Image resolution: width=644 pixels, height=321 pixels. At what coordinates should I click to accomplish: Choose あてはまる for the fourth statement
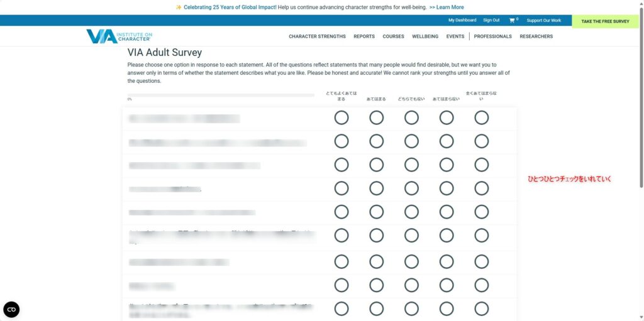click(376, 189)
